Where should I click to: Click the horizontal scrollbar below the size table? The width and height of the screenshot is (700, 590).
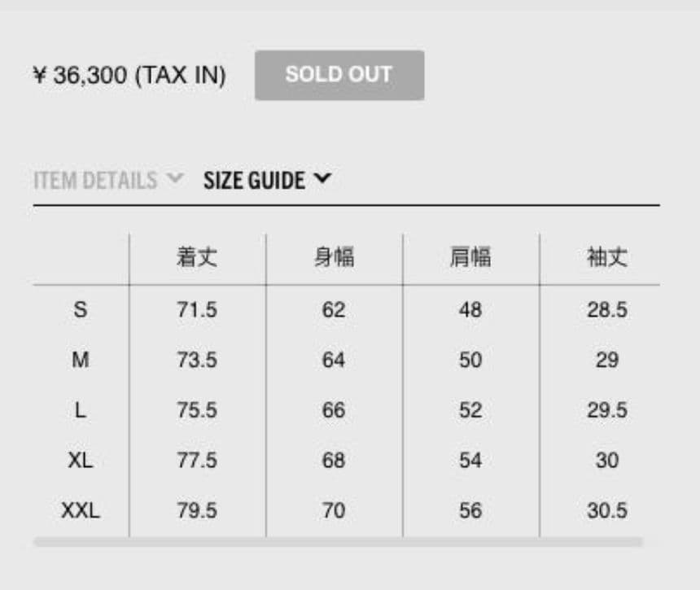[x=338, y=541]
